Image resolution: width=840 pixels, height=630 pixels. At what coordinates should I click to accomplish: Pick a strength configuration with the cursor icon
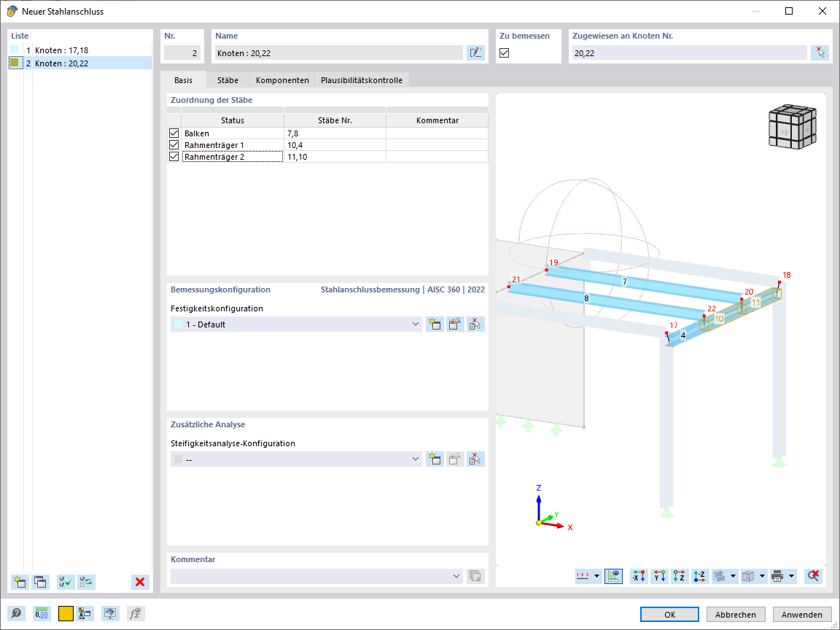coord(475,324)
